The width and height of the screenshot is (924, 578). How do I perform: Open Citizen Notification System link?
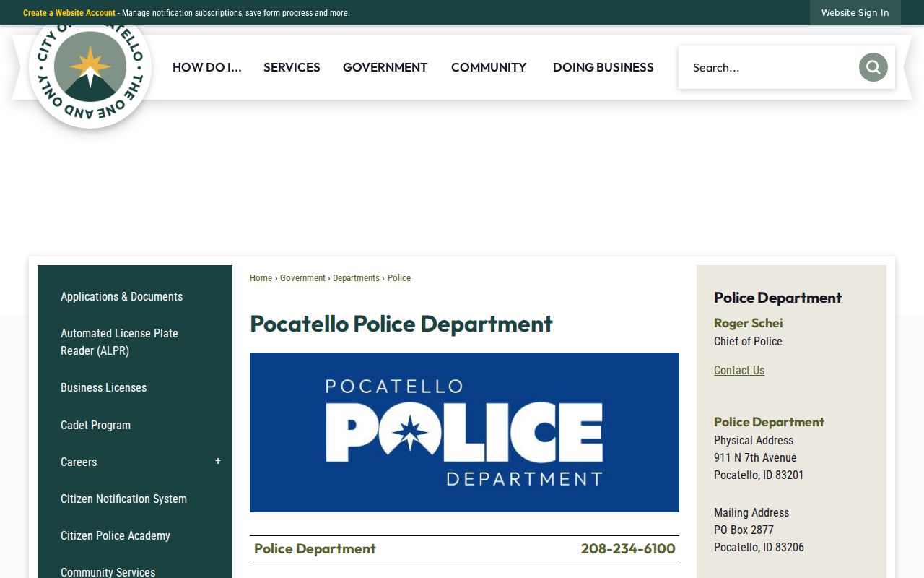135,499
